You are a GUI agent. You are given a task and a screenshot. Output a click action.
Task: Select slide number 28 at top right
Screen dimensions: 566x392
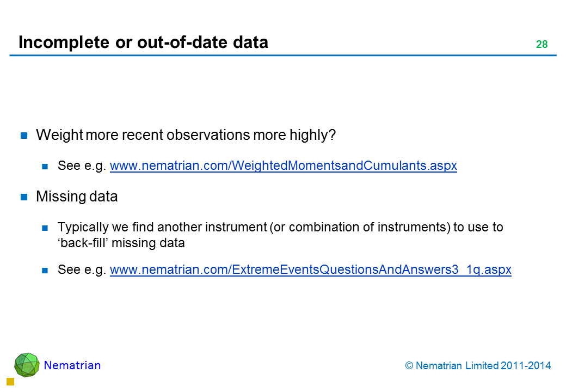pos(542,45)
